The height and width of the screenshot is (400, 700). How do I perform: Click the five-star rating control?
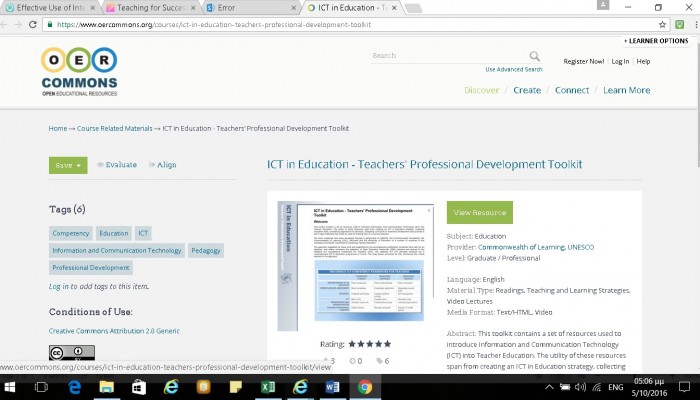click(x=369, y=344)
